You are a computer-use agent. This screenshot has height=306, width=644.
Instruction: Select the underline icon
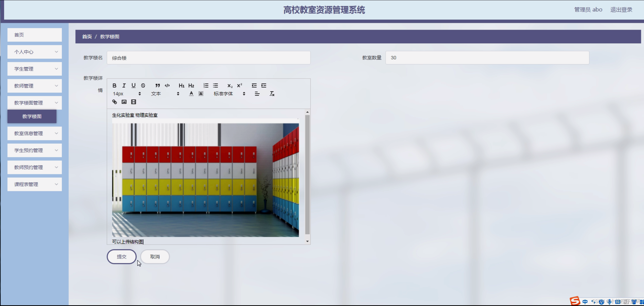(133, 86)
